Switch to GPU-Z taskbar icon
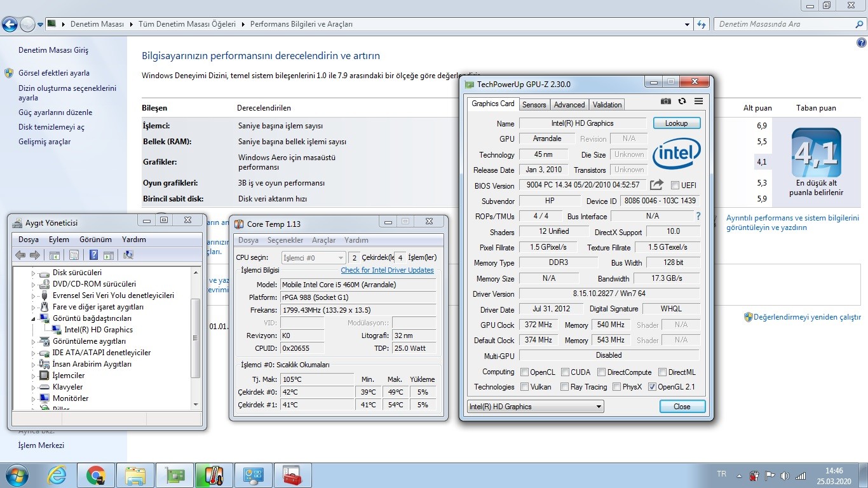 click(174, 475)
